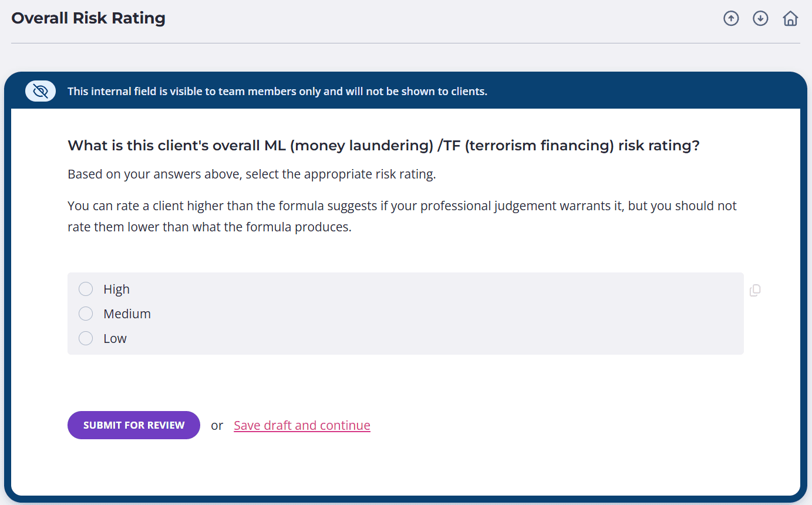Open the home page icon
This screenshot has height=505, width=812.
pyautogui.click(x=790, y=19)
